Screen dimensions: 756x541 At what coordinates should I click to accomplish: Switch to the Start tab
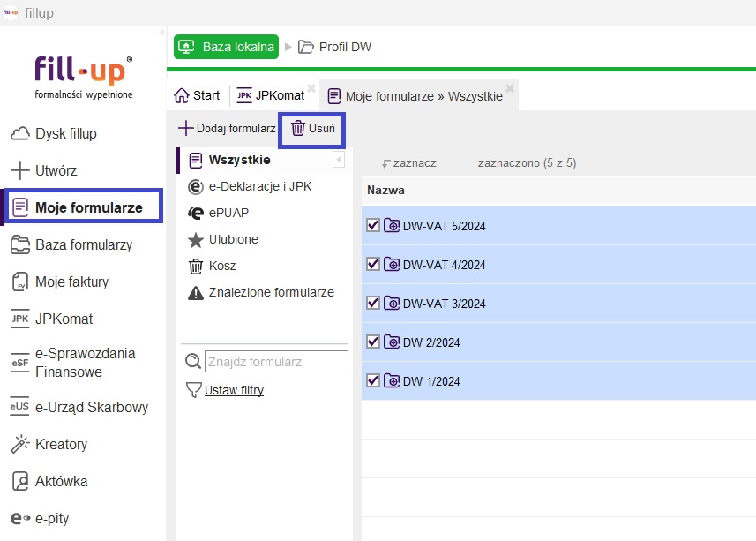(197, 95)
